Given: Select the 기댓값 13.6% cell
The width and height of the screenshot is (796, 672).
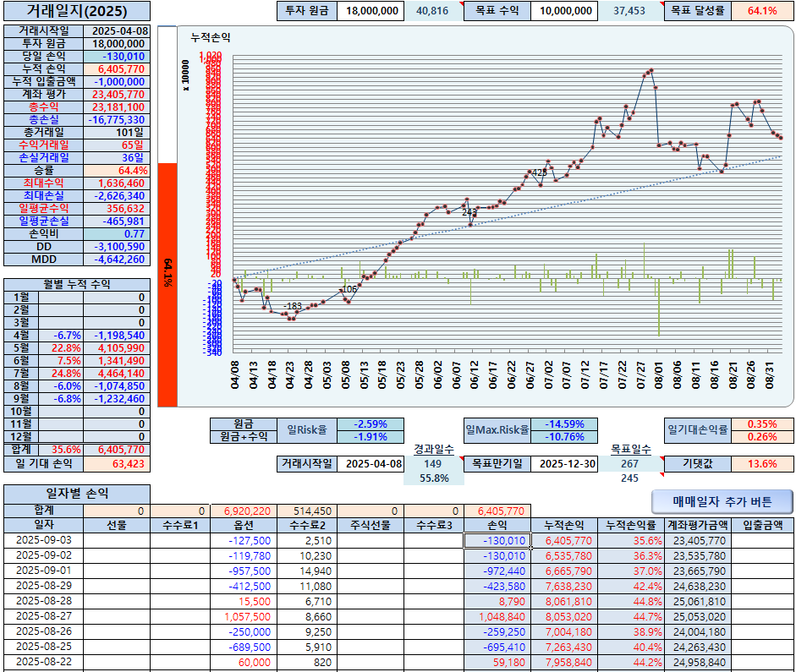Looking at the screenshot, I should tap(762, 463).
